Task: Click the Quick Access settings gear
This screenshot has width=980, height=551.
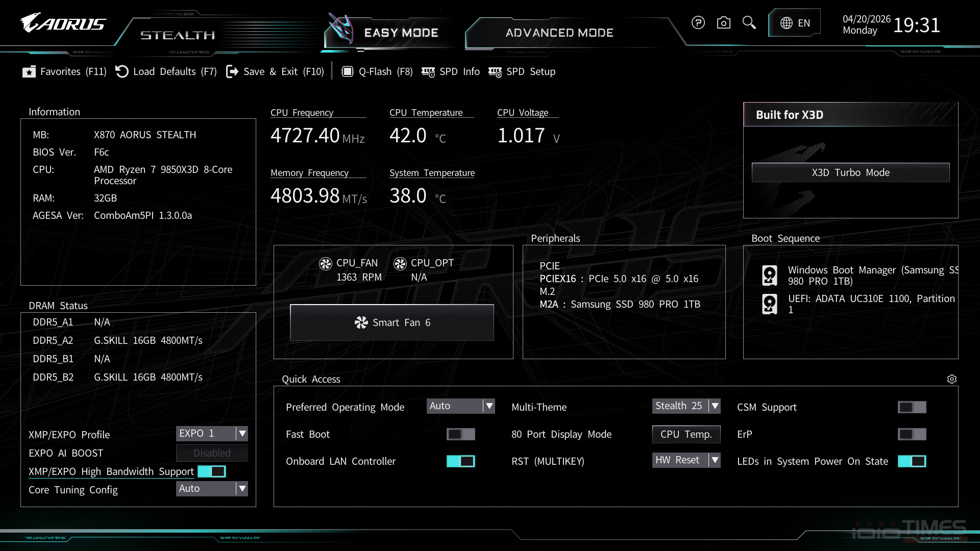Action: click(x=952, y=379)
